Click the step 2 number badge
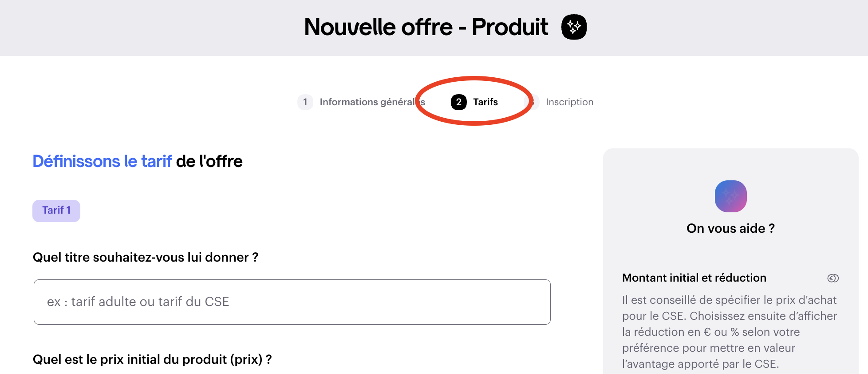Image resolution: width=868 pixels, height=374 pixels. tap(459, 102)
